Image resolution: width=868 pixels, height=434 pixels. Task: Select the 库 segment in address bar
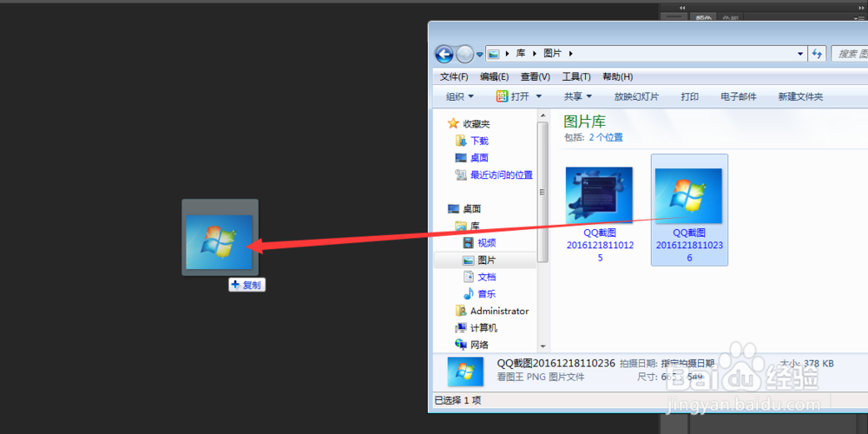point(520,54)
